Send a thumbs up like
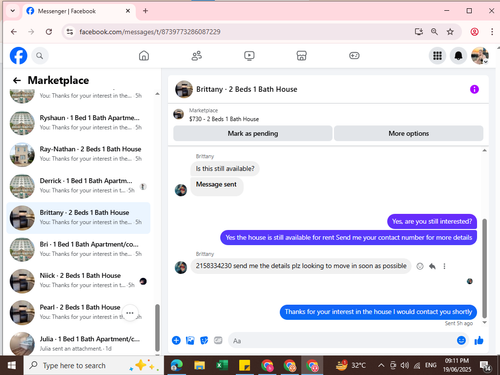Image resolution: width=500 pixels, height=375 pixels. (479, 340)
